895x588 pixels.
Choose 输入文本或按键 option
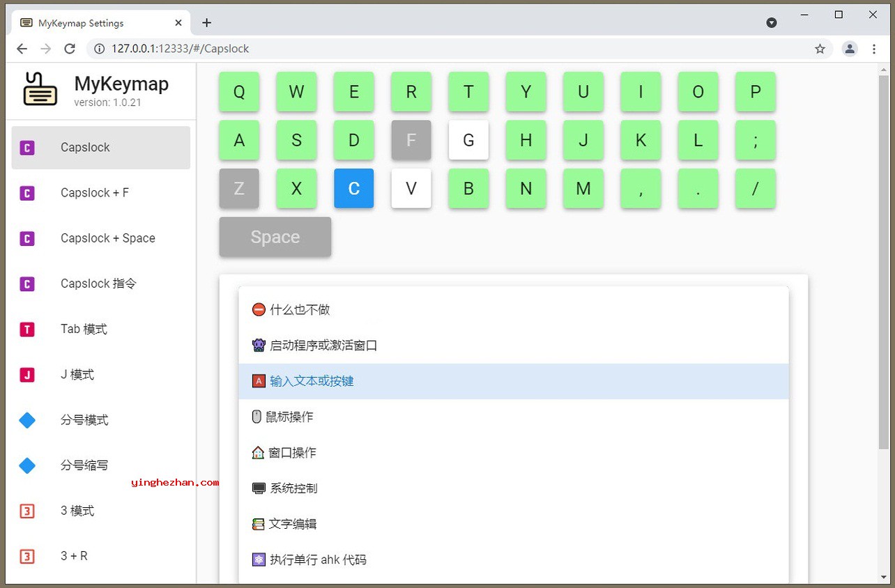[x=514, y=381]
